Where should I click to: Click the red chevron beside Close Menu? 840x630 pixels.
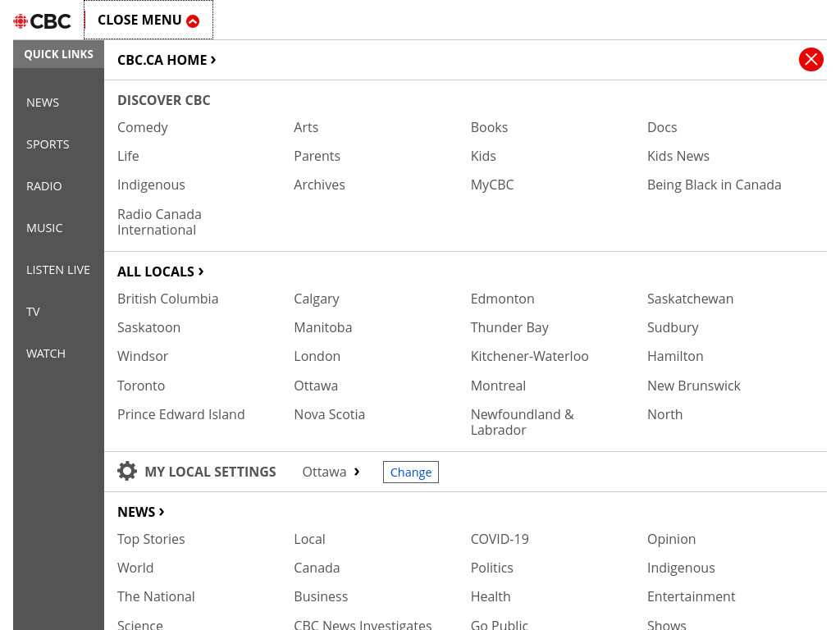(x=193, y=21)
